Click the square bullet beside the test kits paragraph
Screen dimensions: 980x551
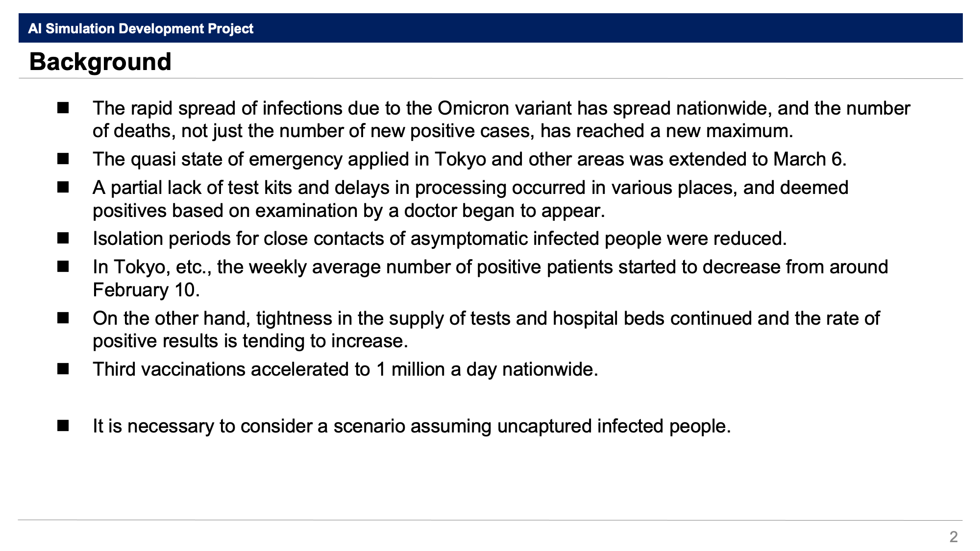tap(63, 187)
